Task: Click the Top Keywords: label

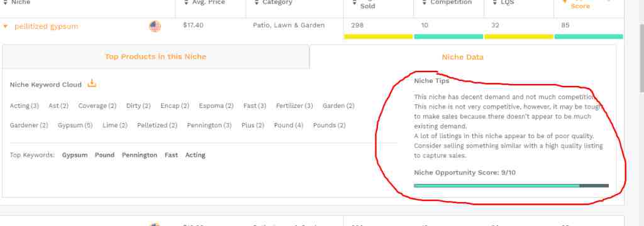Action: 32,155
